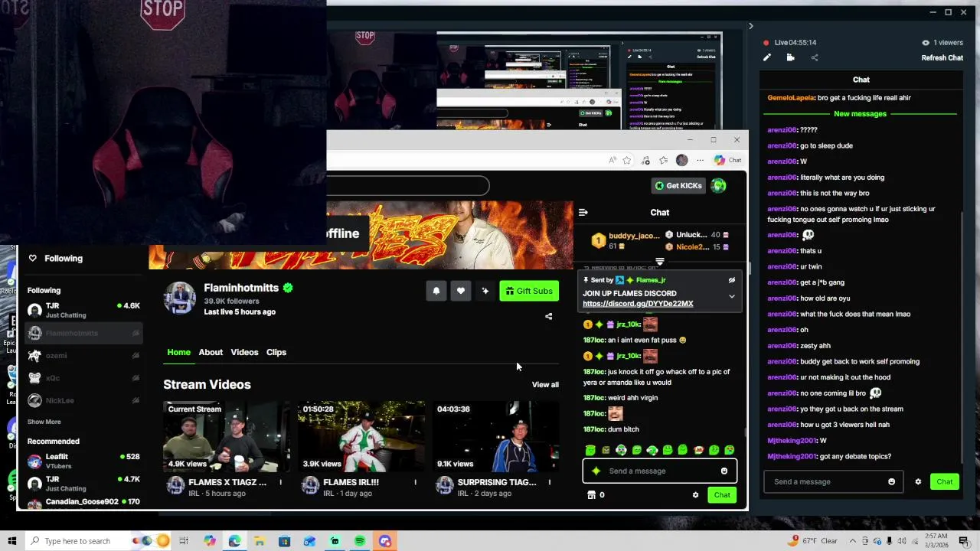Image resolution: width=980 pixels, height=551 pixels.
Task: Open Canadian_Goose902 recommended channel
Action: pos(83,502)
